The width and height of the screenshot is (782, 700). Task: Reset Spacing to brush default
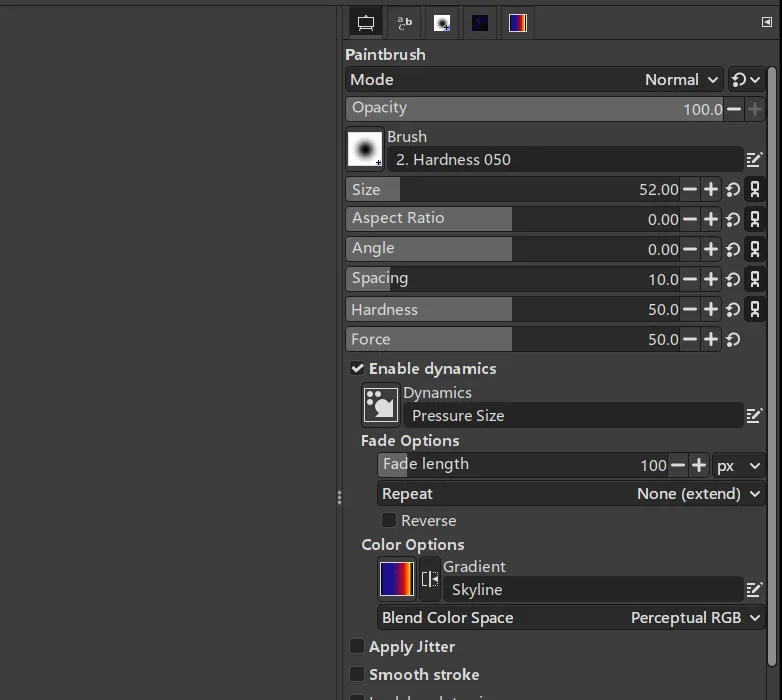[x=733, y=279]
